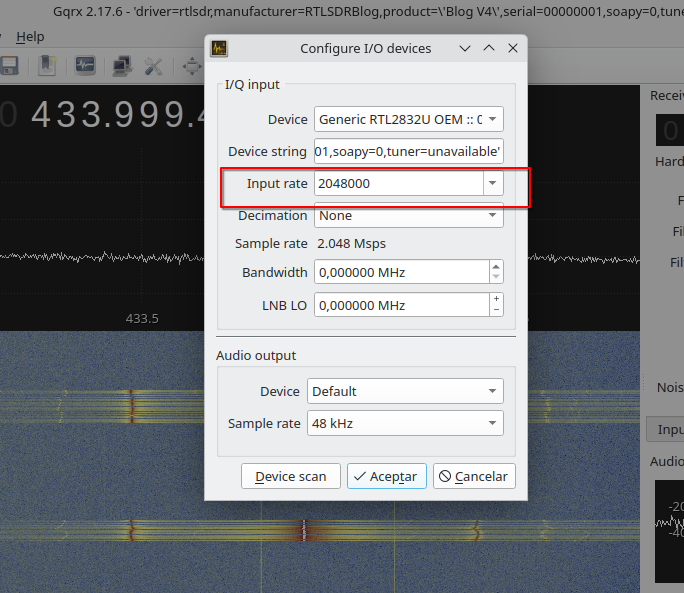Expand the Decimation combo box

click(408, 215)
